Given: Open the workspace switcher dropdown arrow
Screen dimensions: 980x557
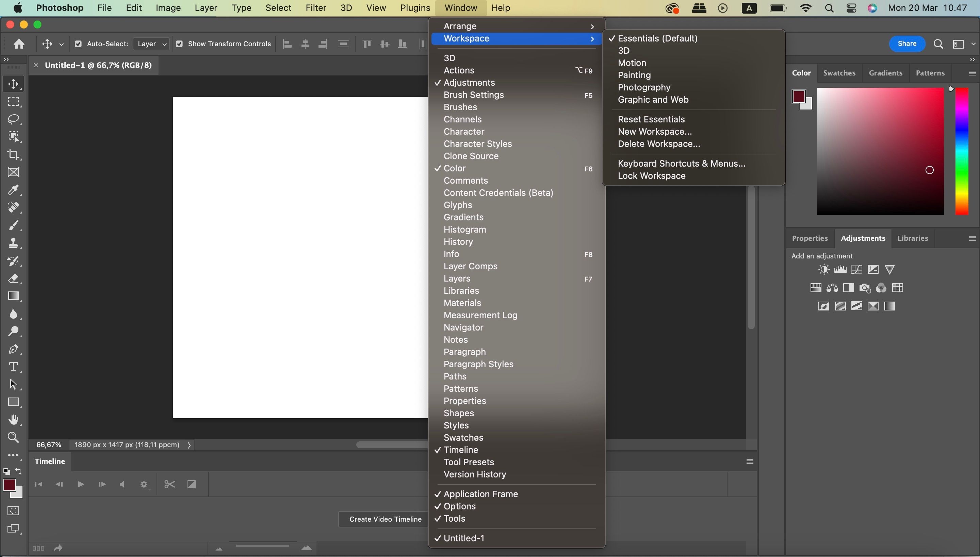Looking at the screenshot, I should coord(974,44).
